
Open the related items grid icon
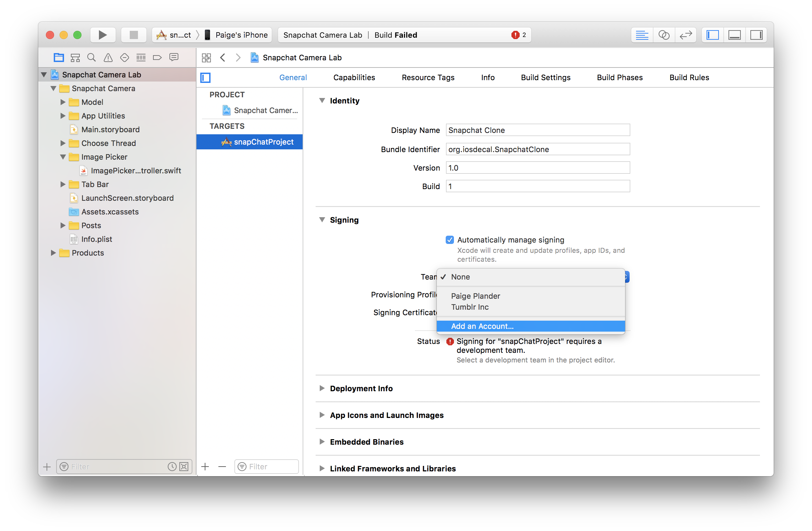click(x=206, y=58)
